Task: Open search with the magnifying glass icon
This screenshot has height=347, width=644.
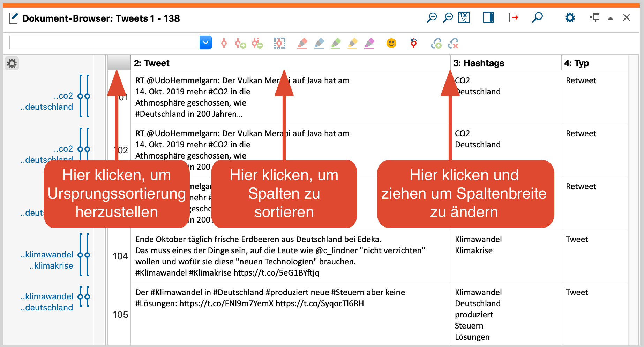Action: pyautogui.click(x=537, y=17)
